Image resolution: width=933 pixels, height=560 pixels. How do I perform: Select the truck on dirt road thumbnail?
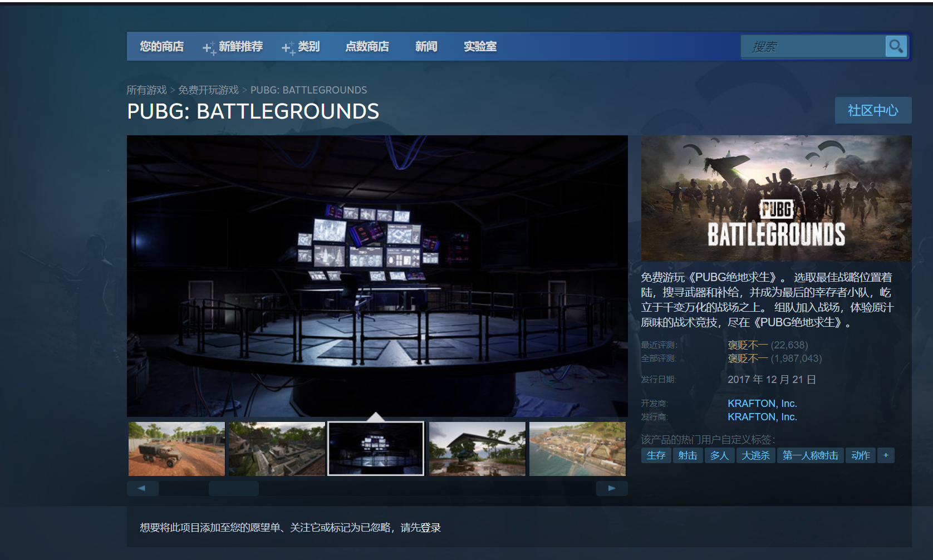[176, 449]
